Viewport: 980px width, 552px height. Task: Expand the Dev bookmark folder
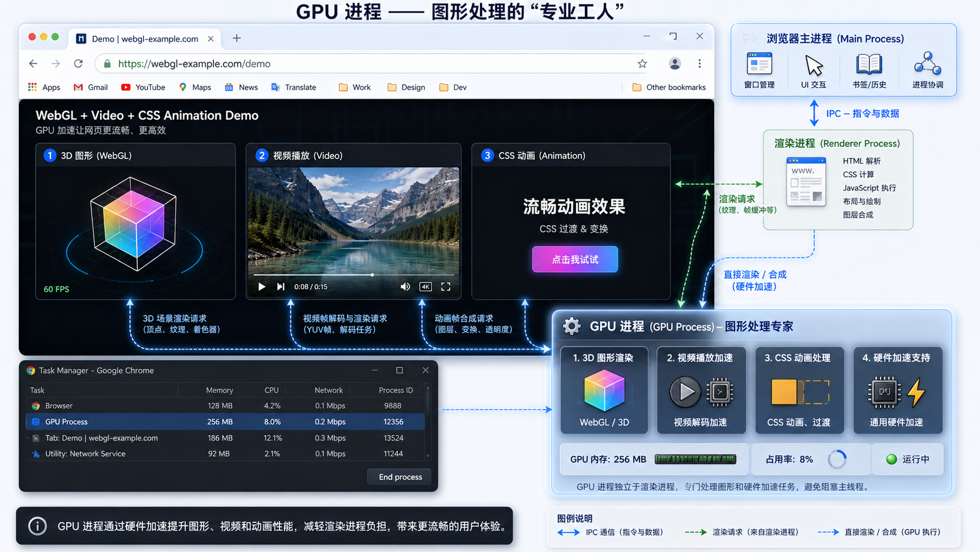pyautogui.click(x=453, y=87)
